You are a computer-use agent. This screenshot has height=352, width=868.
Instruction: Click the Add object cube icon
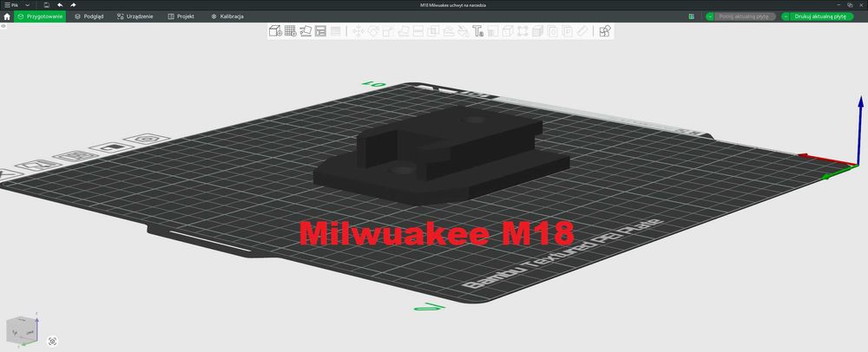pyautogui.click(x=275, y=31)
